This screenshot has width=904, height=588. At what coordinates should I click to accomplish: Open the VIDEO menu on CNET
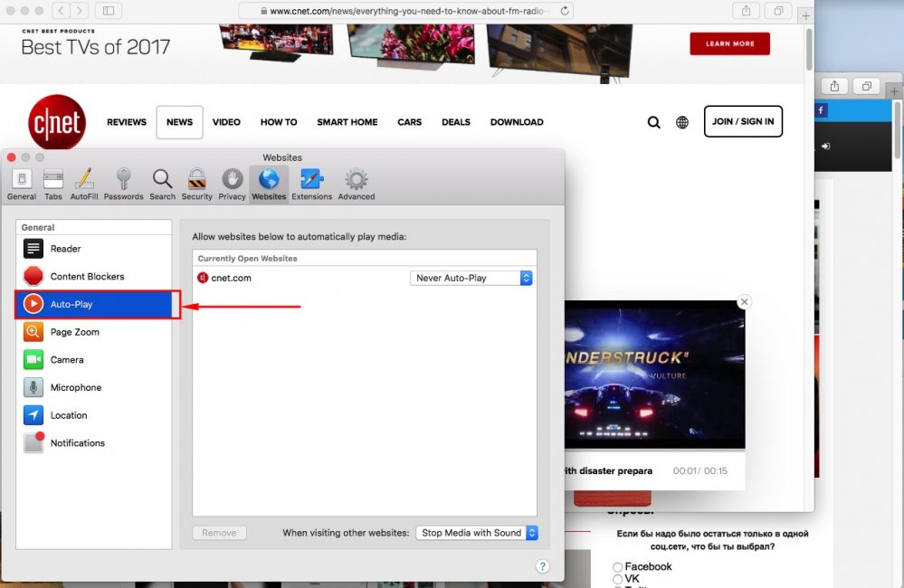point(226,122)
